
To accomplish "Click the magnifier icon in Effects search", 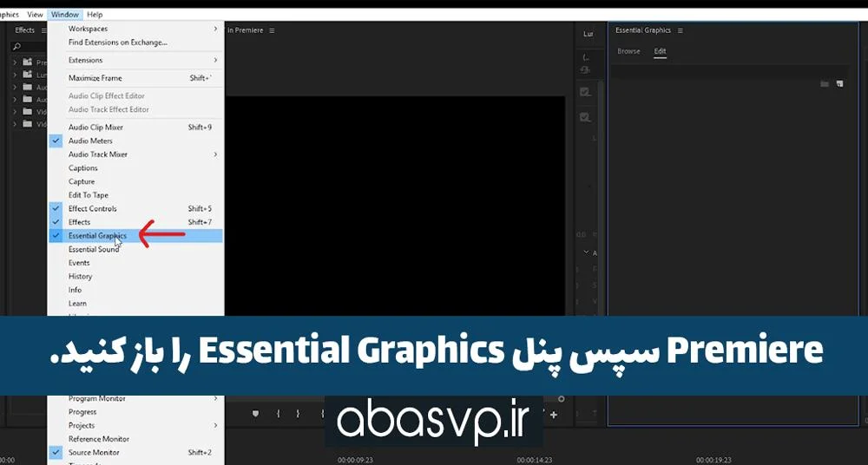I will (16, 47).
